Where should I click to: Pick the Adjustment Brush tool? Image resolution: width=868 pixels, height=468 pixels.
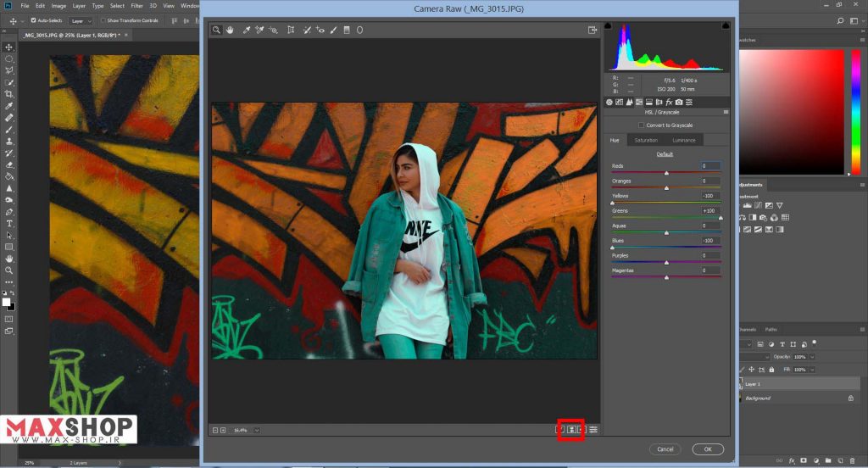333,30
